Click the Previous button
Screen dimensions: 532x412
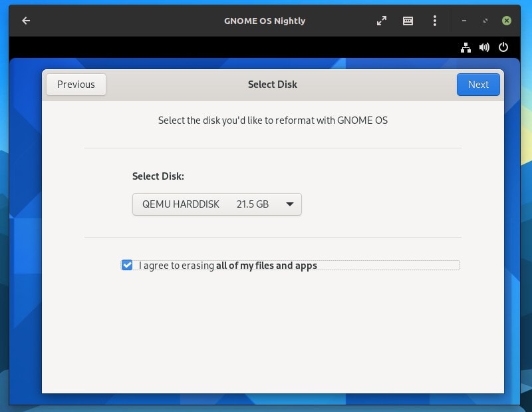click(76, 85)
